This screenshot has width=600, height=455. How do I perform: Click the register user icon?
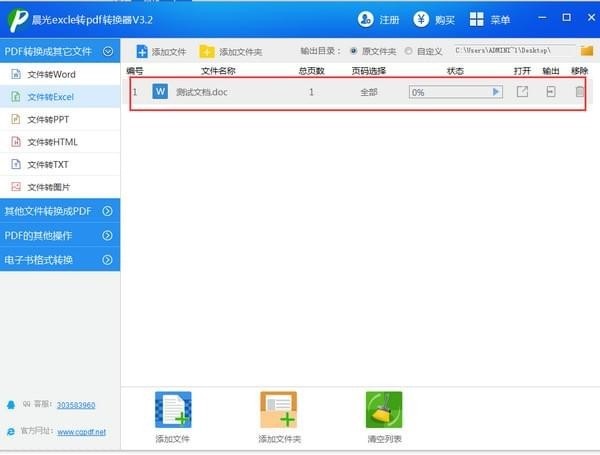(x=365, y=19)
